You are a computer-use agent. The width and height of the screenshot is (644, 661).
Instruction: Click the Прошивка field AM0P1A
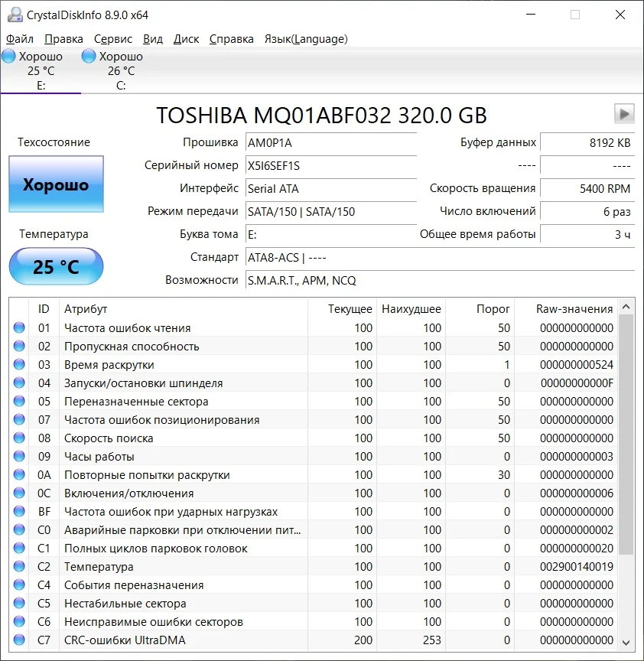click(x=331, y=143)
